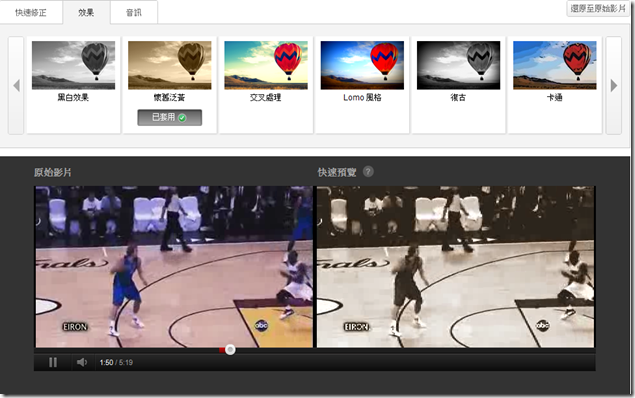Show more effects with right arrow
The image size is (635, 398).
(x=614, y=85)
